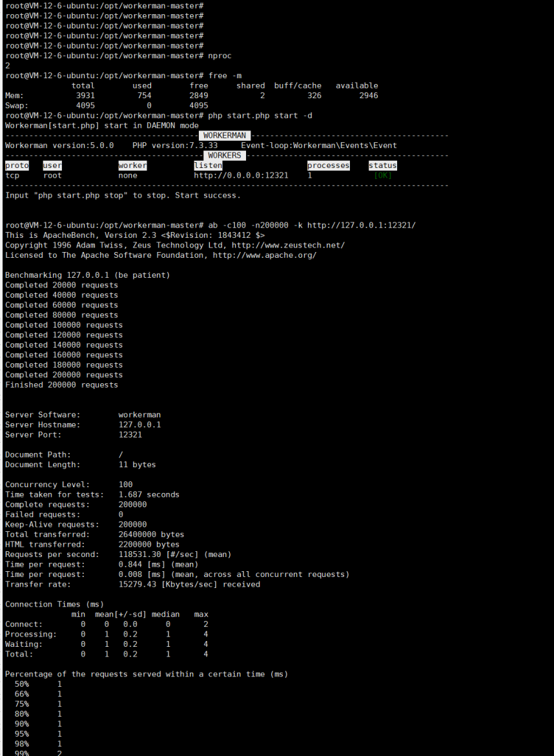554x756 pixels.
Task: Select Document Length value '11 bytes'
Action: click(x=138, y=465)
